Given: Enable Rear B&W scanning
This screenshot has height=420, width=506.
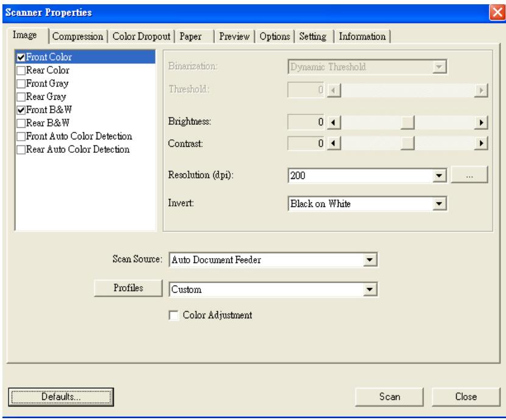Looking at the screenshot, I should tap(22, 122).
